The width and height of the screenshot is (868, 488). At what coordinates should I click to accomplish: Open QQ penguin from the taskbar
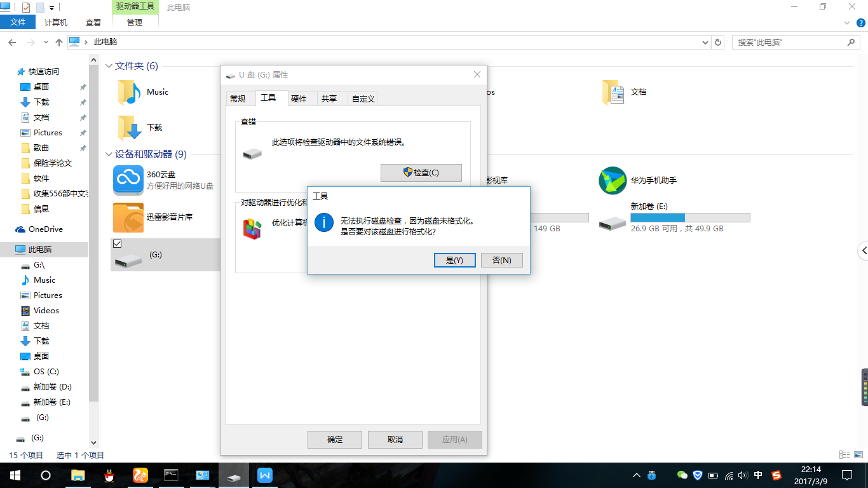109,475
